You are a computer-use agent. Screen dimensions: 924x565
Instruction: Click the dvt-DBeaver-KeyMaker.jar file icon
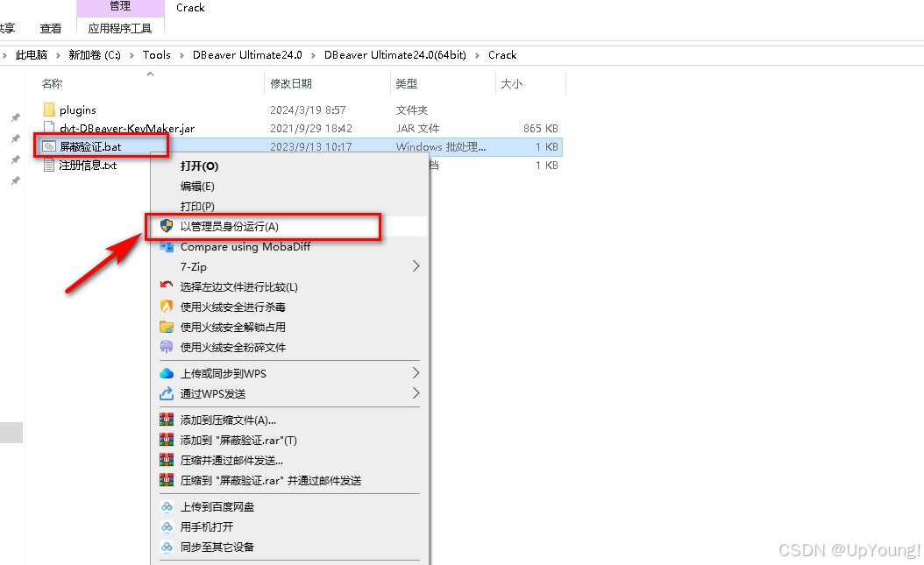49,128
